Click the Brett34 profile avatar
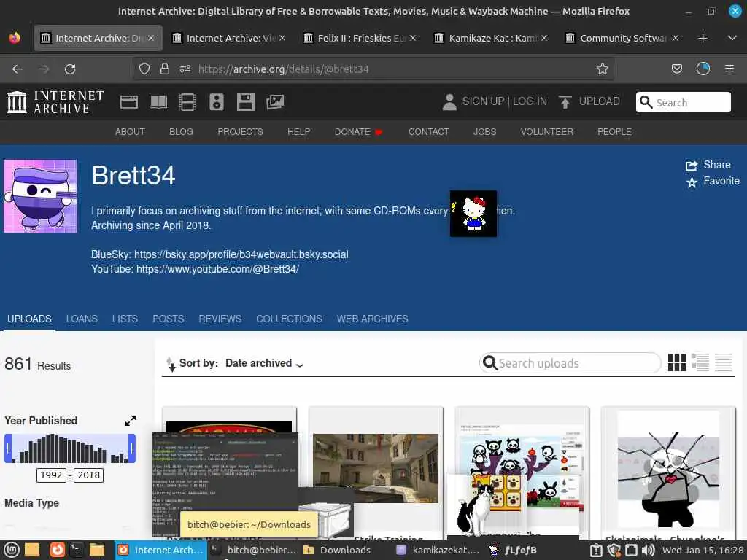The image size is (747, 560). 40,196
